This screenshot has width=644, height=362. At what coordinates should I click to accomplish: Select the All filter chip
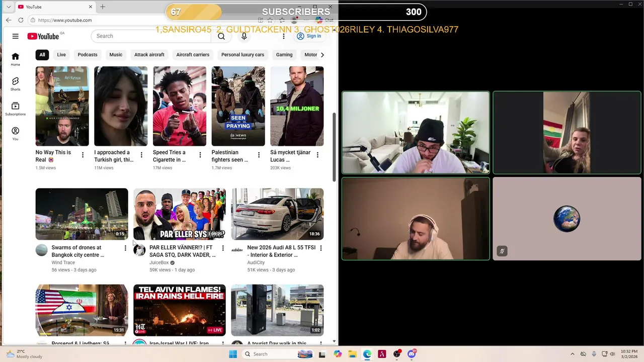pos(42,55)
